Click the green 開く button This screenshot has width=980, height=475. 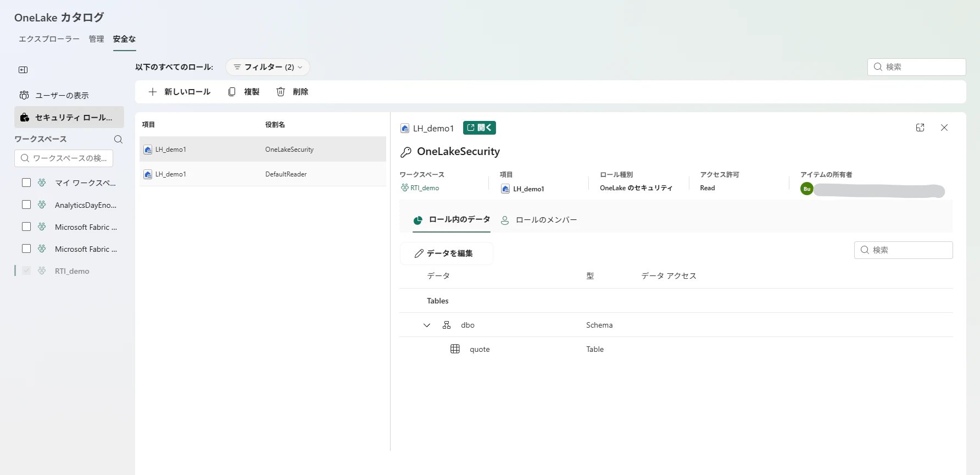tap(480, 128)
